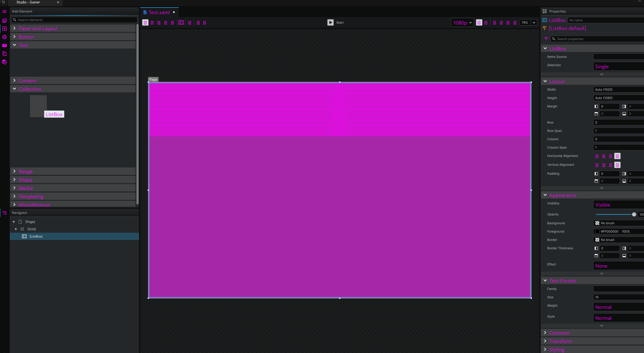This screenshot has height=353, width=644.
Task: Click the Test.xaml file icon on tab
Action: point(145,12)
